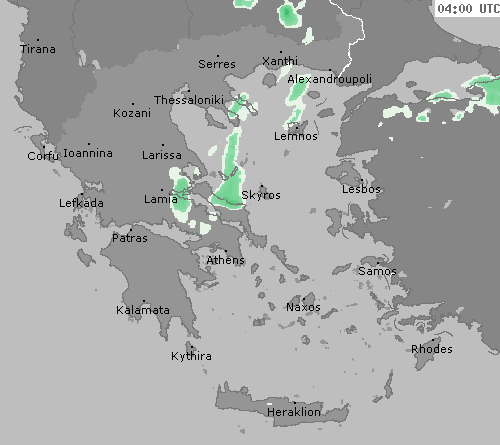Select the Naxos island label
The width and height of the screenshot is (500, 445).
click(303, 307)
